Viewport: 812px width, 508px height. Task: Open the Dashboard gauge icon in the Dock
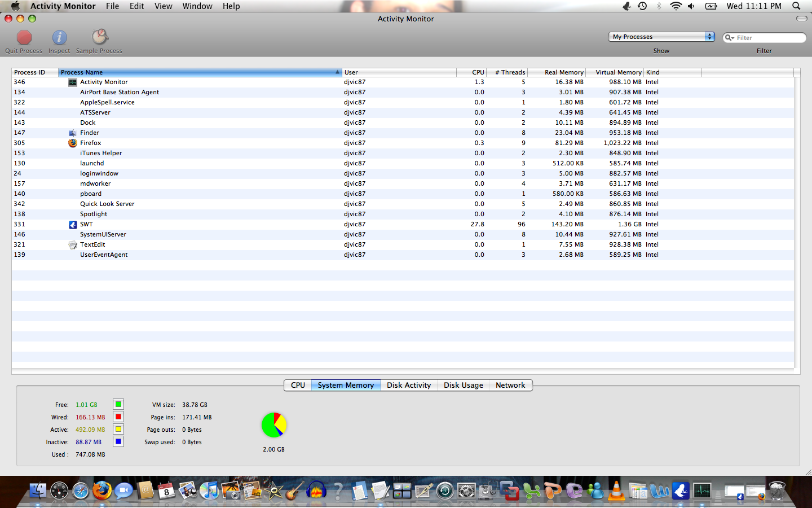(x=59, y=491)
